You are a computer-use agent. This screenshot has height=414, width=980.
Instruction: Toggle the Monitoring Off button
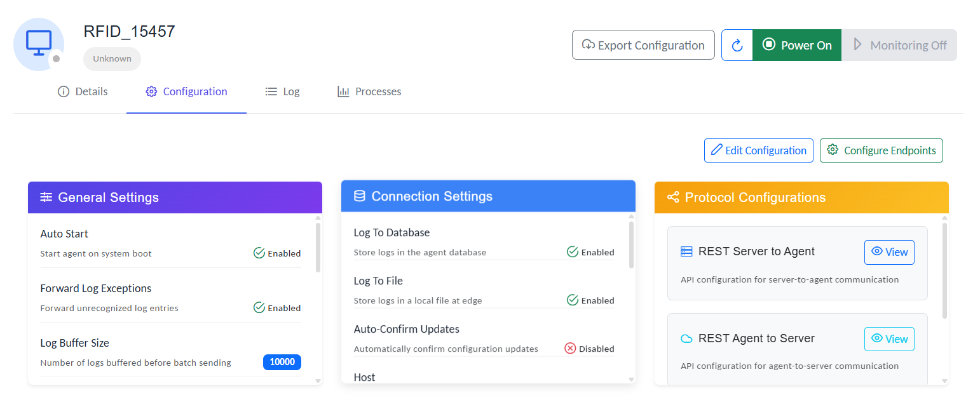pos(899,45)
